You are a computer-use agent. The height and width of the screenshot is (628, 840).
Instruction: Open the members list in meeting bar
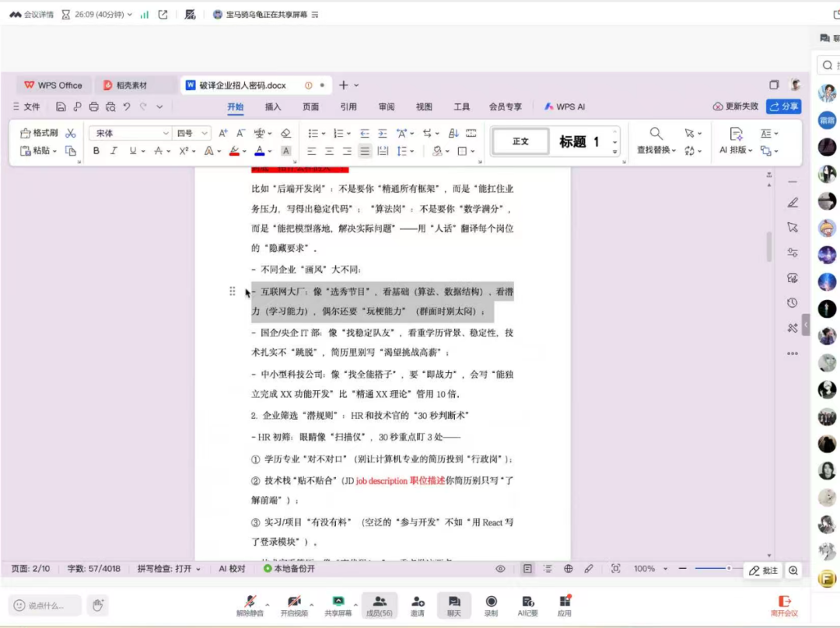click(379, 605)
